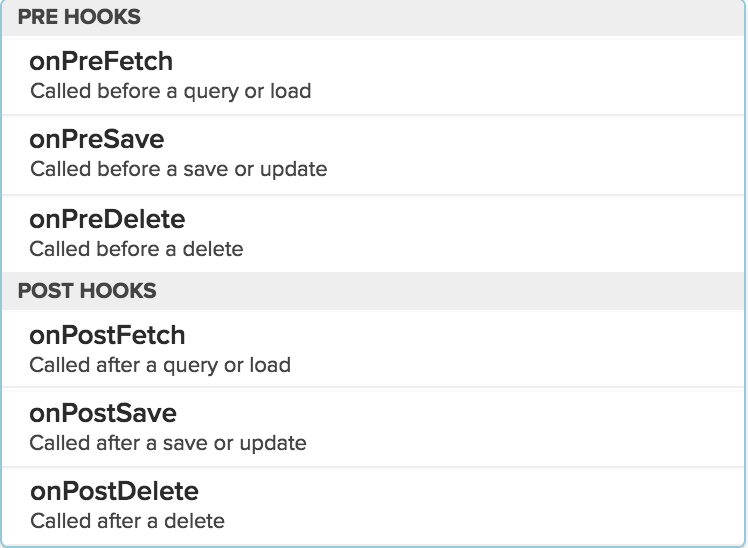Image resolution: width=748 pixels, height=548 pixels.
Task: Click 'Called before a save or update' text
Action: tap(178, 169)
